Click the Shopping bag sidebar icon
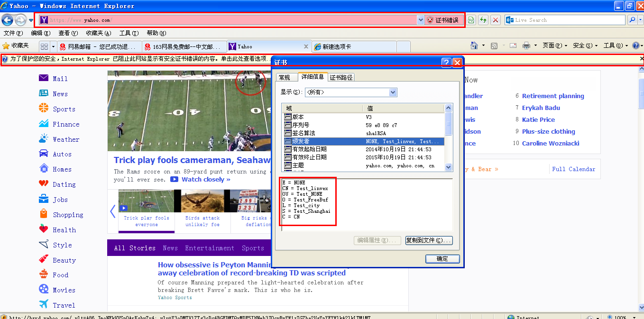644x319 pixels. click(x=44, y=214)
